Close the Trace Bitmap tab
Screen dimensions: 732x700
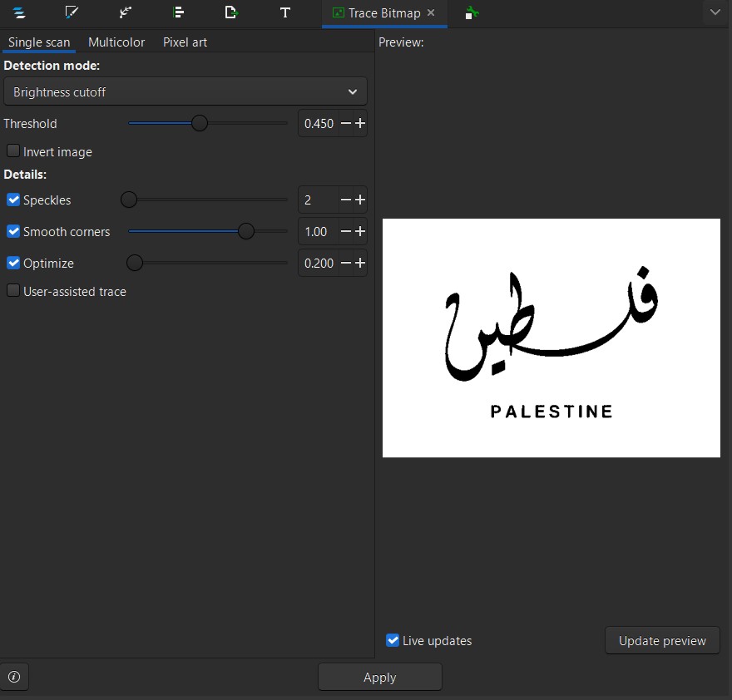[x=431, y=12]
